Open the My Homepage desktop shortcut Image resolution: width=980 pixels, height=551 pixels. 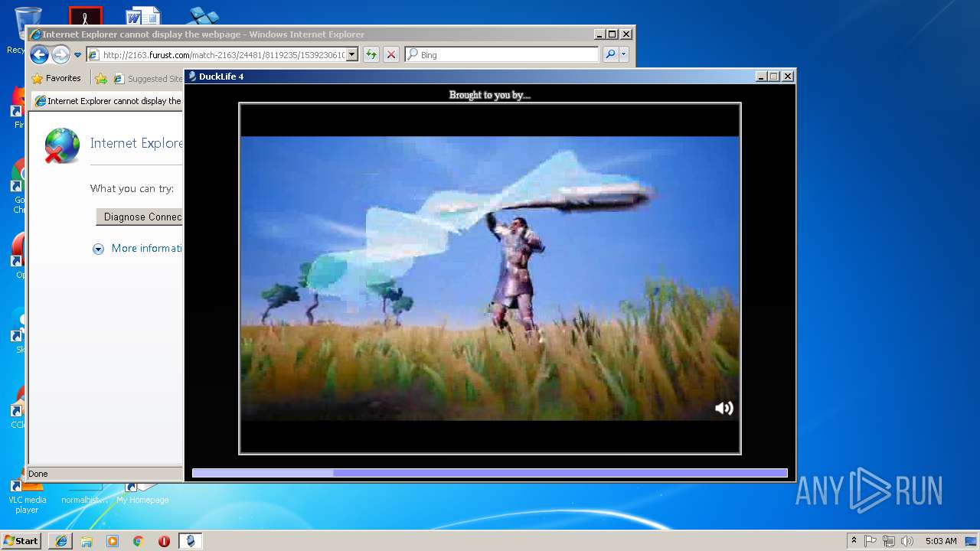tap(142, 494)
